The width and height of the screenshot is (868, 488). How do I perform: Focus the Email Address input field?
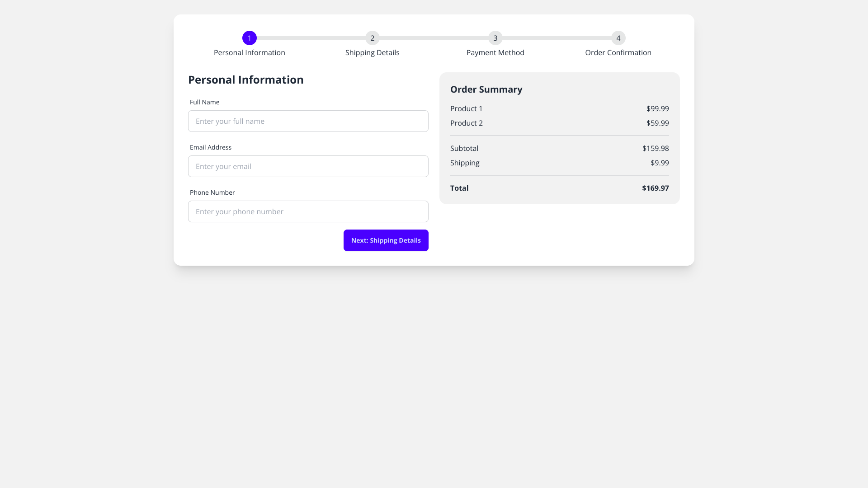[x=308, y=166]
